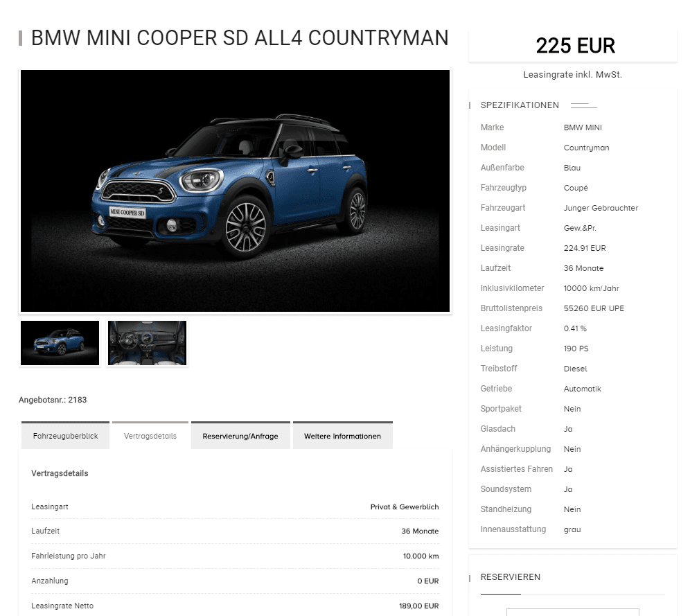The image size is (690, 616).
Task: Select the blue exterior car thumbnail
Action: pyautogui.click(x=60, y=343)
